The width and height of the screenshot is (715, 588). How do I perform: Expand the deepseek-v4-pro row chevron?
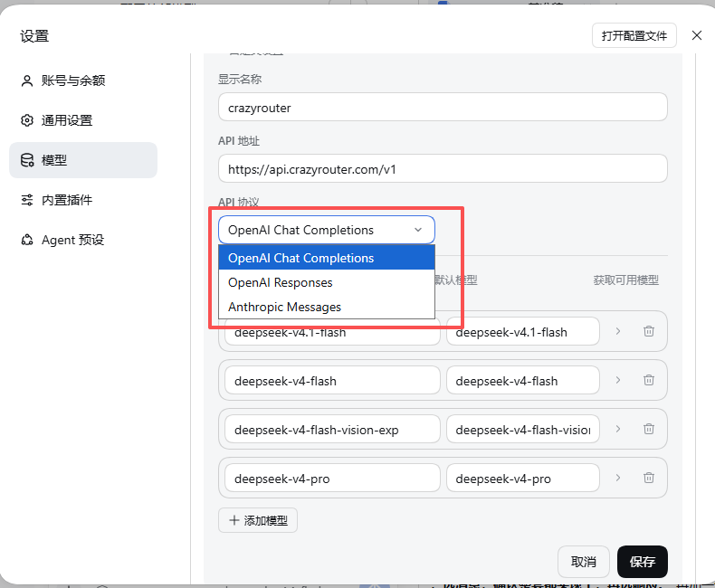coord(618,478)
